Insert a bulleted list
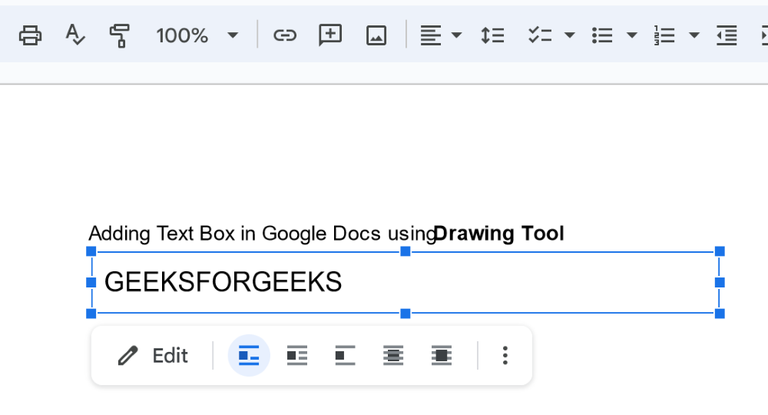Image resolution: width=768 pixels, height=415 pixels. click(x=602, y=35)
